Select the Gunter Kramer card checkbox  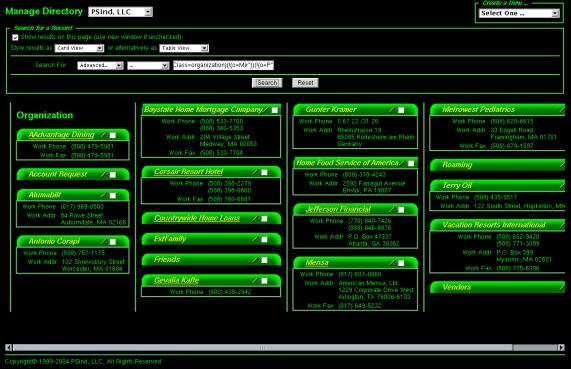pyautogui.click(x=401, y=110)
